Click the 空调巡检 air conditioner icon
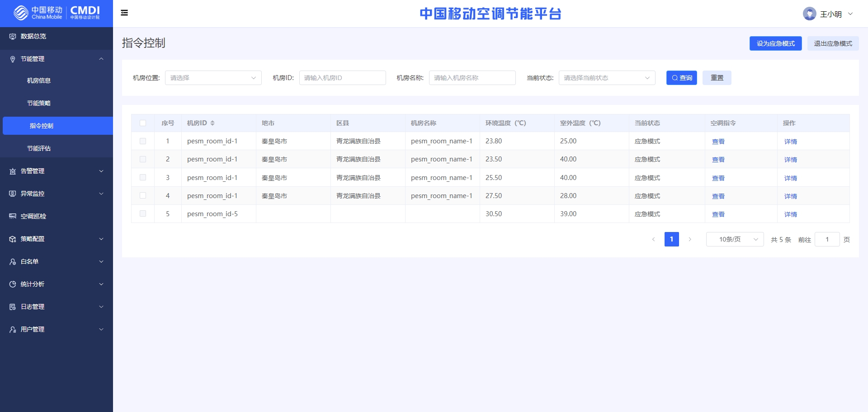 pos(13,216)
